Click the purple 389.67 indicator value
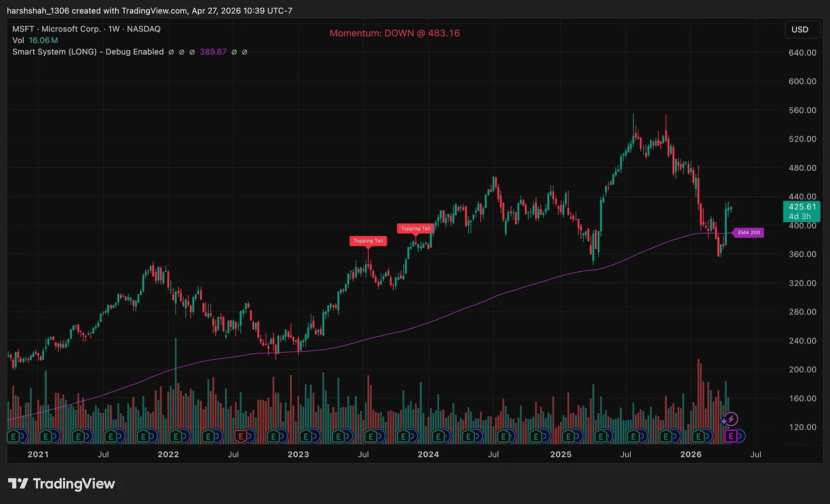This screenshot has width=830, height=504. (213, 52)
